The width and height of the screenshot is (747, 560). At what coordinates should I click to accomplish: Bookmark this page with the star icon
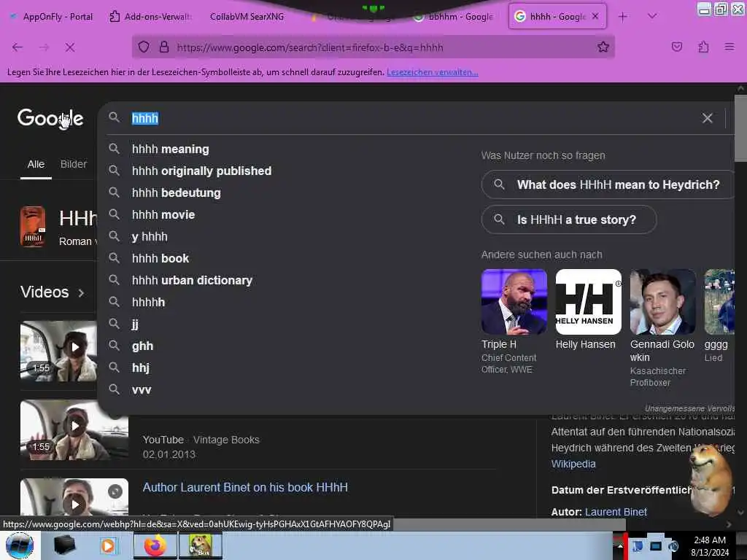(603, 47)
